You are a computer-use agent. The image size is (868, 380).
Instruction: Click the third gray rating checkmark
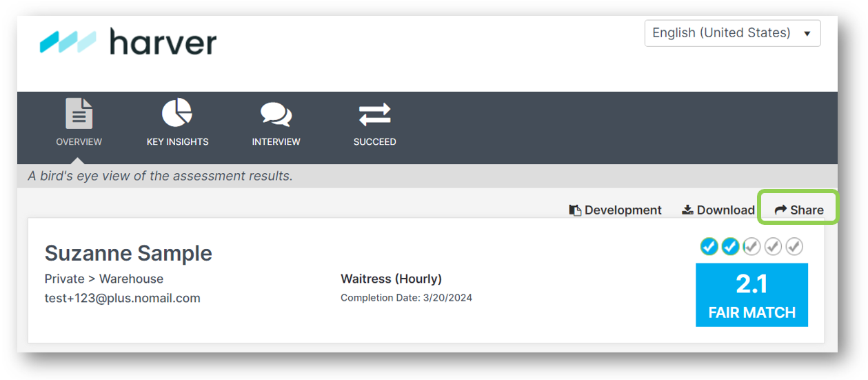[751, 246]
